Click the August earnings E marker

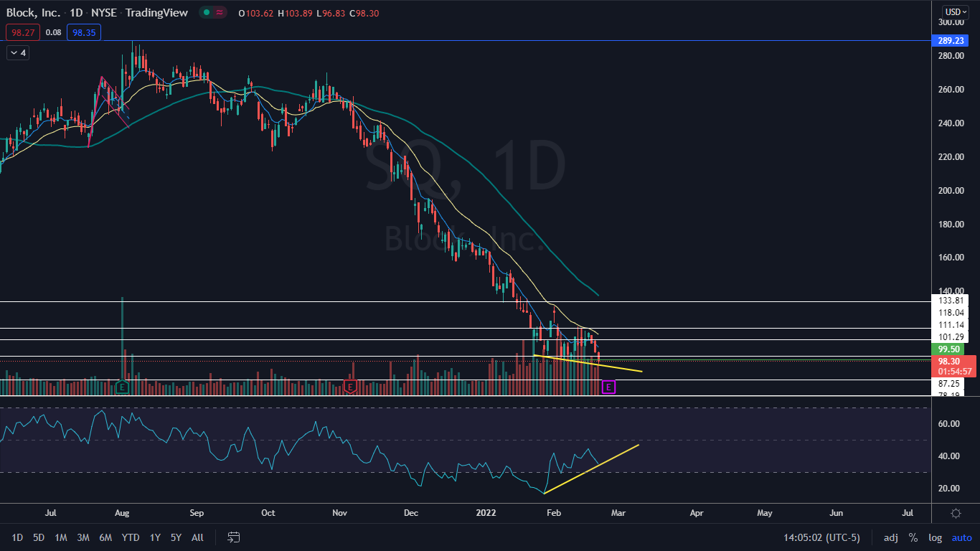[122, 387]
